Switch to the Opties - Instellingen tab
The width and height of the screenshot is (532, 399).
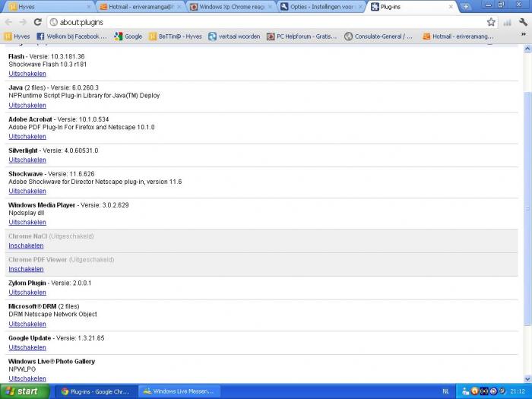point(321,7)
